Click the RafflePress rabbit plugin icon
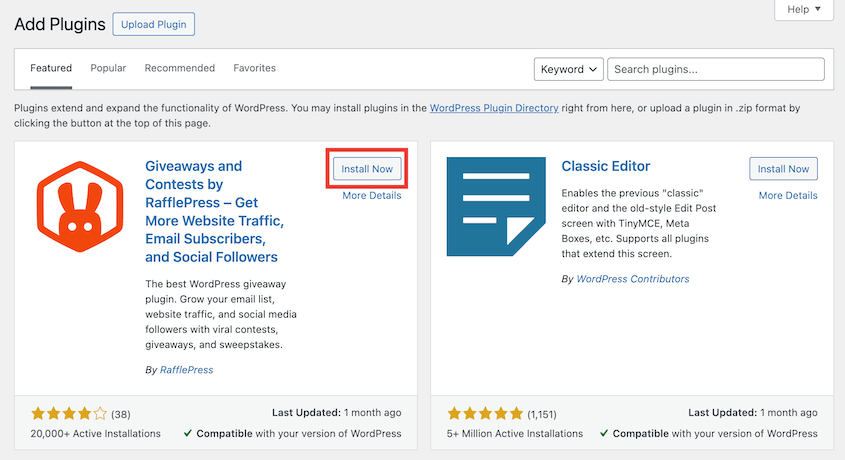This screenshot has width=845, height=460. click(x=80, y=206)
